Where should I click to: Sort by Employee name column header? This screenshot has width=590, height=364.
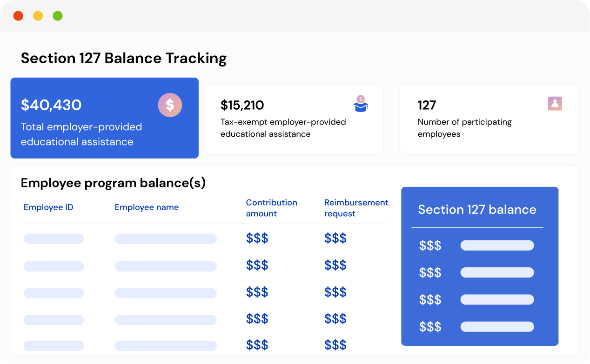(x=147, y=207)
